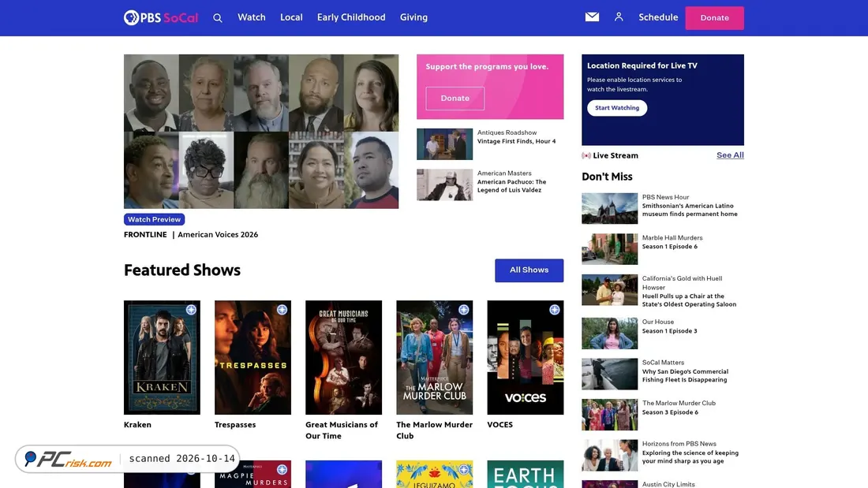
Task: Open San Diego's Commercial Fishing Fleet story
Action: coord(685,376)
